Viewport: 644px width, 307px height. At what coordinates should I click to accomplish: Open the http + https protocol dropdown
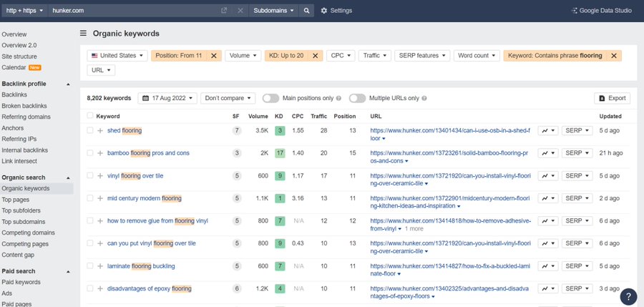24,11
